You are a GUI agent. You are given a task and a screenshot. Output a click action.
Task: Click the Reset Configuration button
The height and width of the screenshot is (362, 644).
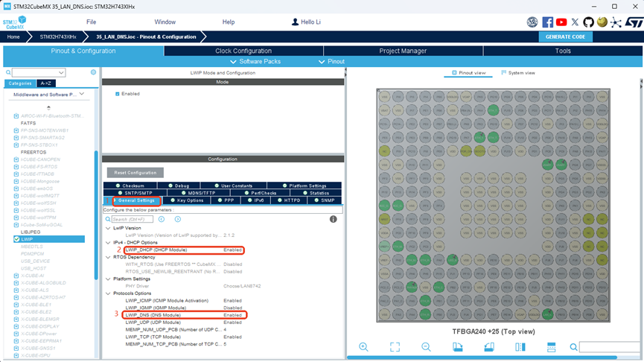pyautogui.click(x=135, y=173)
